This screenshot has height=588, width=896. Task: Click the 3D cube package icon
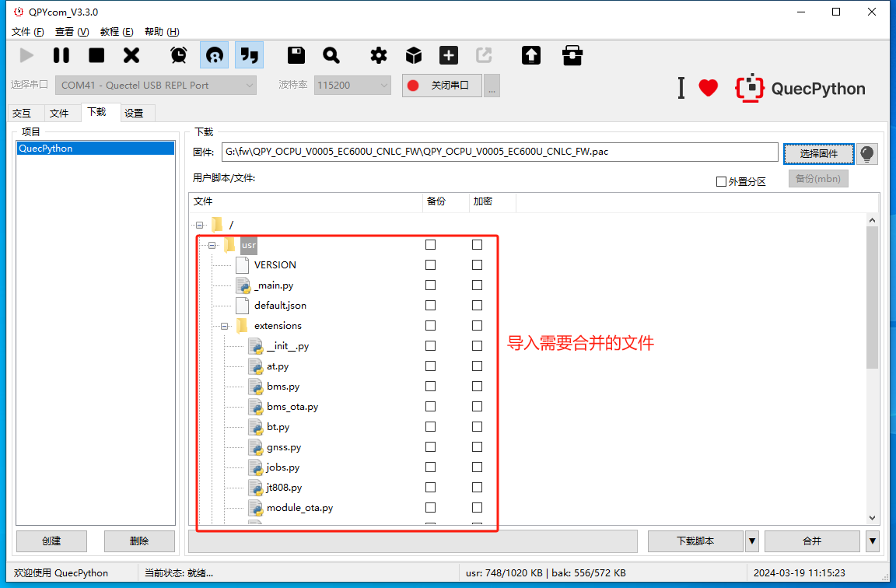click(x=414, y=55)
